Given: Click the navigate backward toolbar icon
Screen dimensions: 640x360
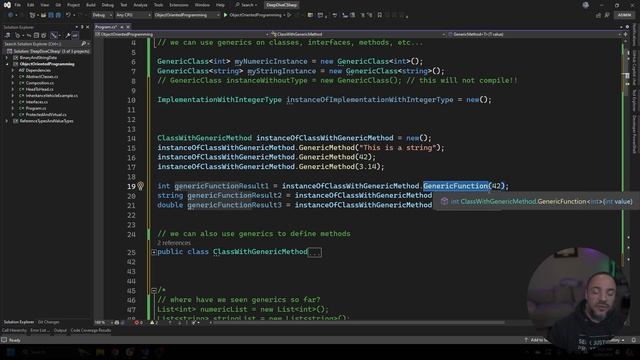Looking at the screenshot, I should (10, 15).
